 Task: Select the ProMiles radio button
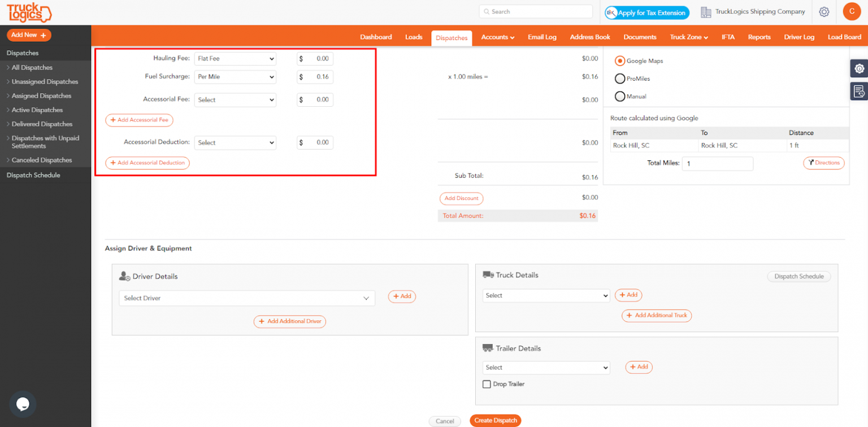tap(619, 79)
